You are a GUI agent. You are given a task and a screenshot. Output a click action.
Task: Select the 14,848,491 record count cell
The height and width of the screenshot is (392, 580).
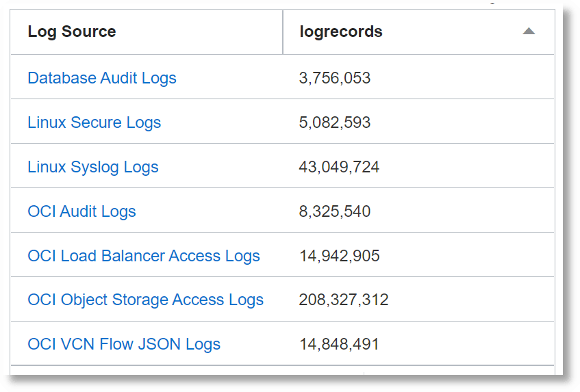(x=339, y=344)
